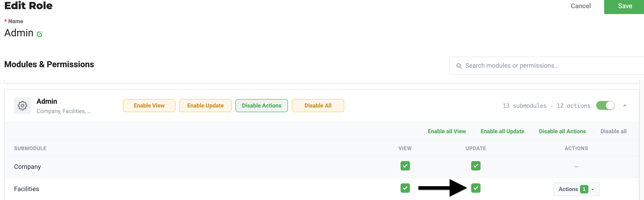Click the Disable All button
Image resolution: width=644 pixels, height=200 pixels.
tap(318, 106)
